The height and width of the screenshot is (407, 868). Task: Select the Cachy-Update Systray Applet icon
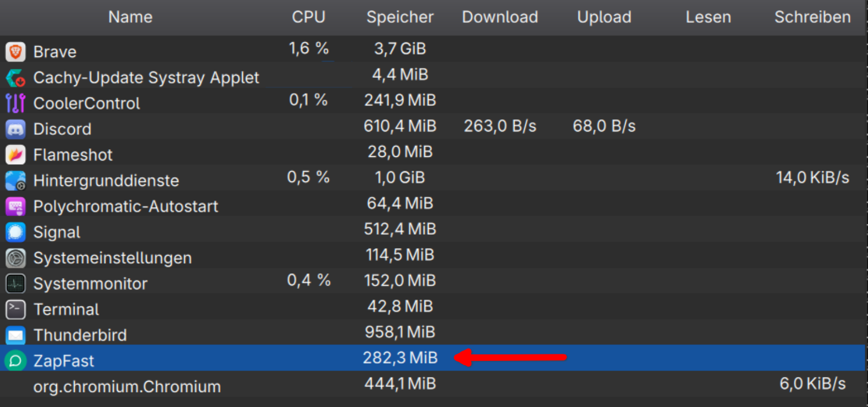16,77
